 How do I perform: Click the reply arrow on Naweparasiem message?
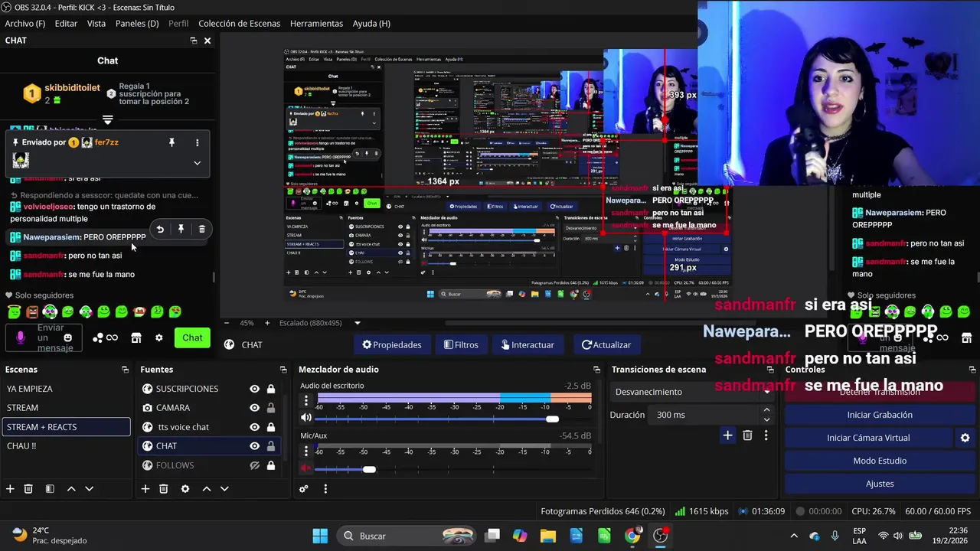point(160,229)
